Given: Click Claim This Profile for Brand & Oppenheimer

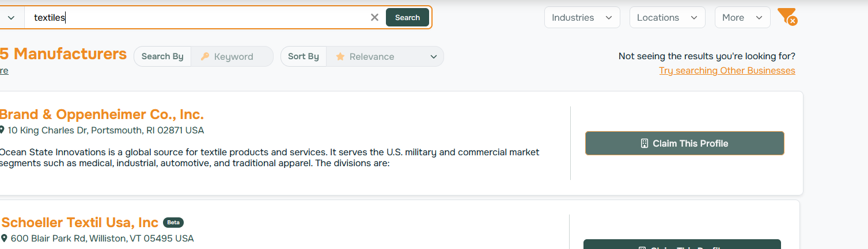Looking at the screenshot, I should [684, 143].
